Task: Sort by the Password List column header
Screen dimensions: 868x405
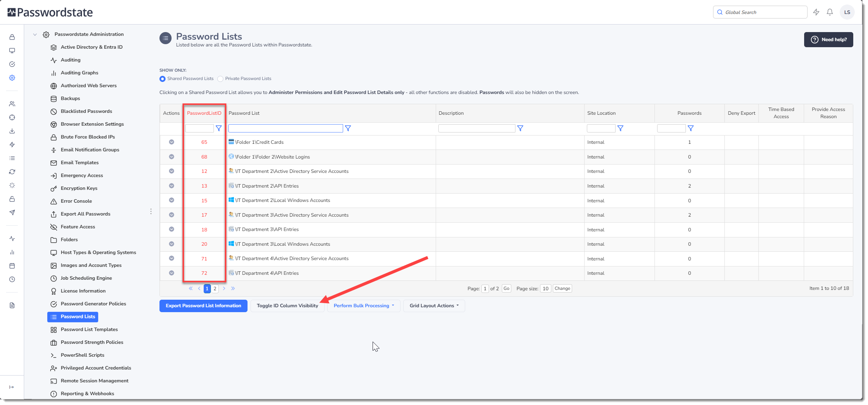Action: click(244, 113)
